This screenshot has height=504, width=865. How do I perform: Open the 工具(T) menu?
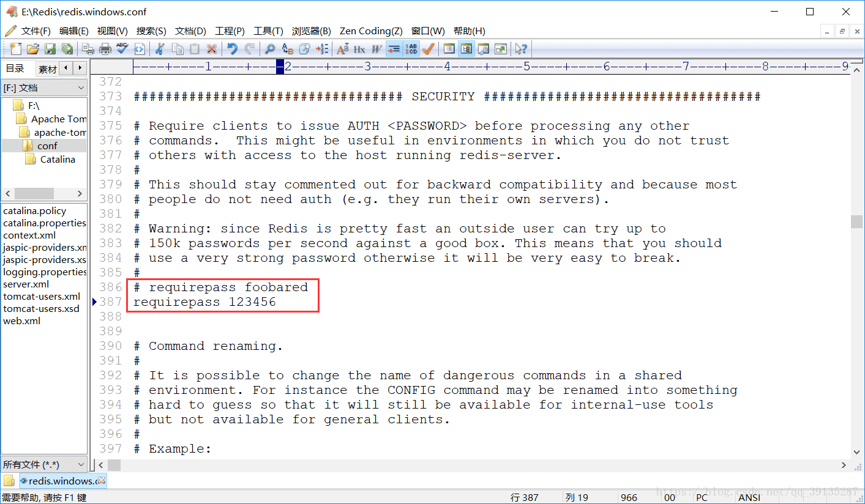pyautogui.click(x=268, y=31)
